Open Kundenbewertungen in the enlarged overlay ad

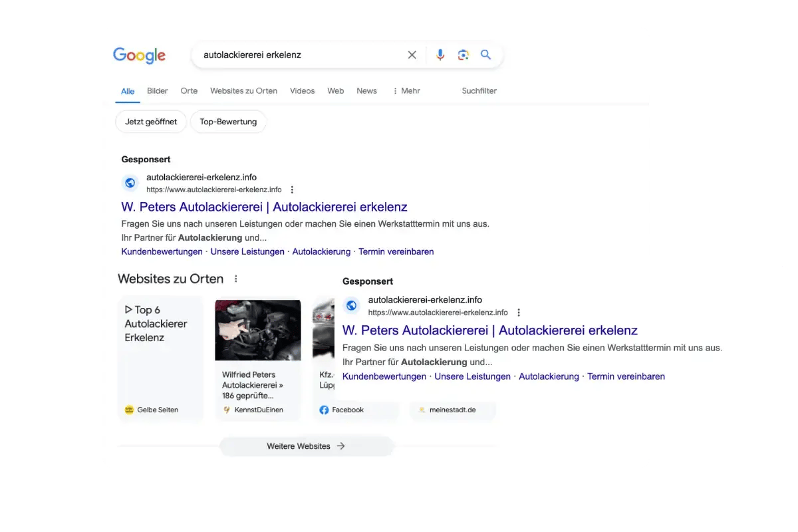point(384,376)
